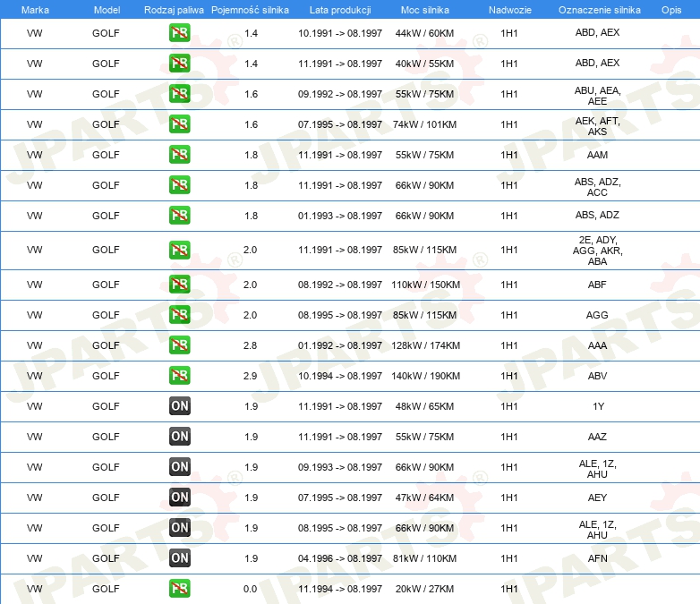Image resolution: width=700 pixels, height=604 pixels.
Task: Click the Oznaczenie silnika column header
Action: tap(600, 10)
